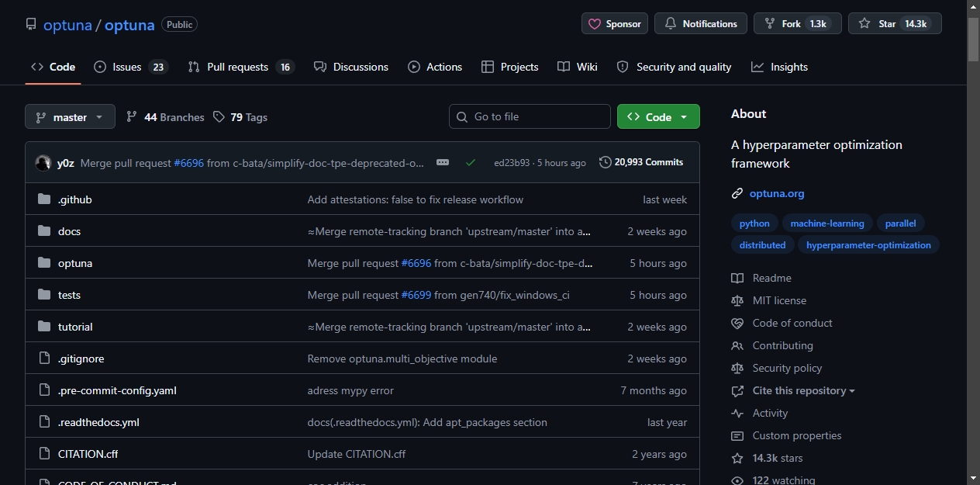The height and width of the screenshot is (485, 980).
Task: Click the CITATION.cff file icon
Action: point(44,454)
